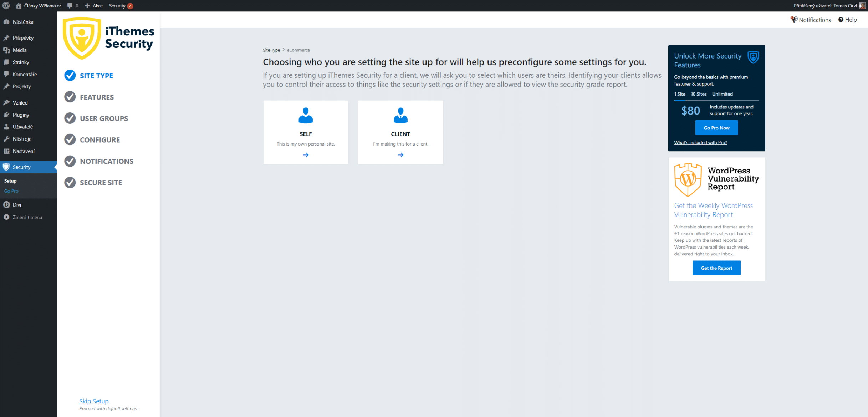Image resolution: width=868 pixels, height=417 pixels.
Task: Click the Projekty pin icon
Action: tap(6, 86)
